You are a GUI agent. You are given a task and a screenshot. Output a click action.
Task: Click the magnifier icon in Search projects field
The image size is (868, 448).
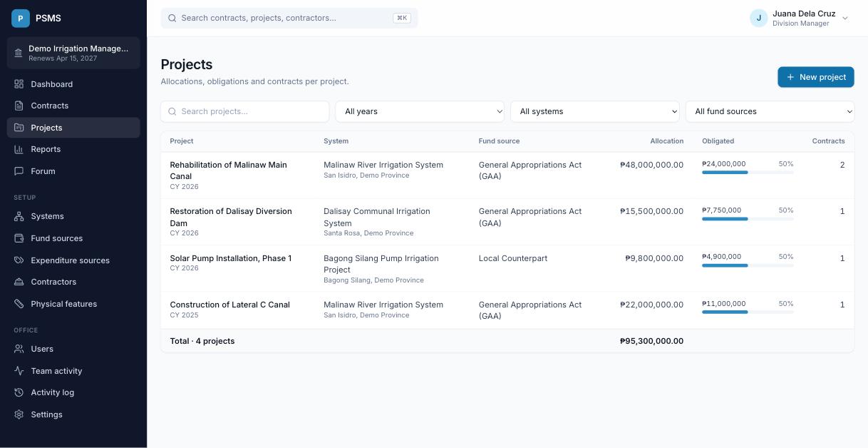172,111
